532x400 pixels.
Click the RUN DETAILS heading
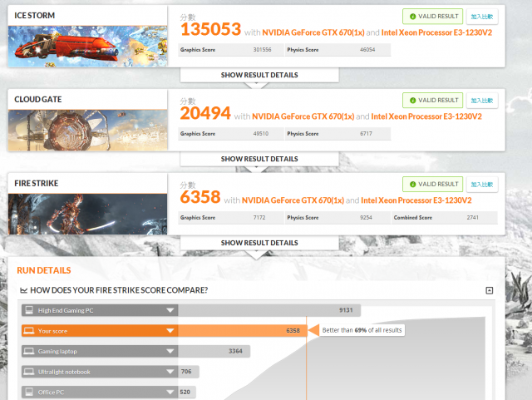click(44, 270)
